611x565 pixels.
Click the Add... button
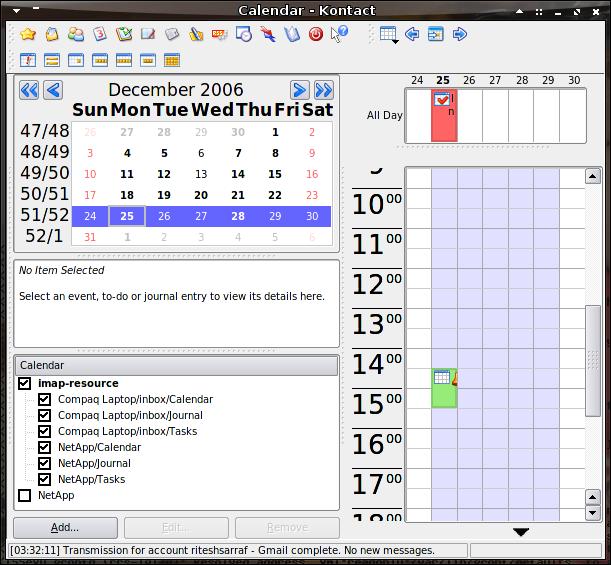(65, 528)
